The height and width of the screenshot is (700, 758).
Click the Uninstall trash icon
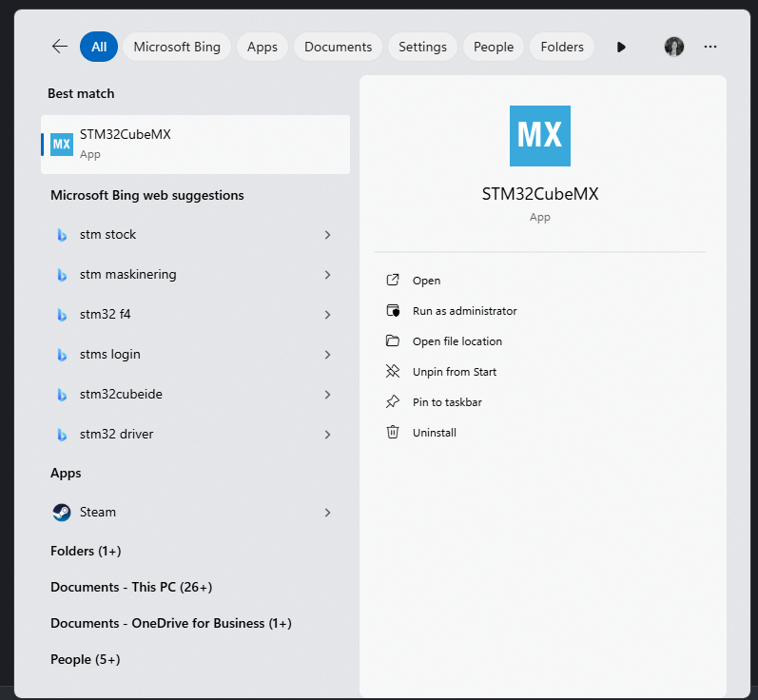[393, 432]
